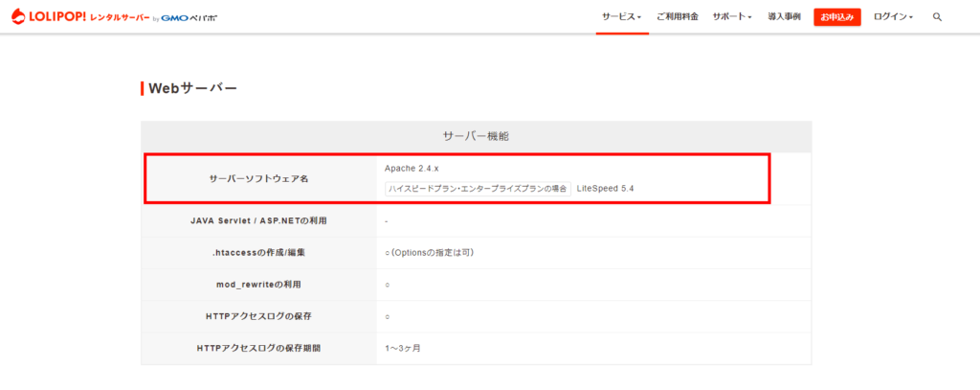The image size is (980, 390).
Task: Select the mod_rewriteの利用 row label
Action: [258, 285]
